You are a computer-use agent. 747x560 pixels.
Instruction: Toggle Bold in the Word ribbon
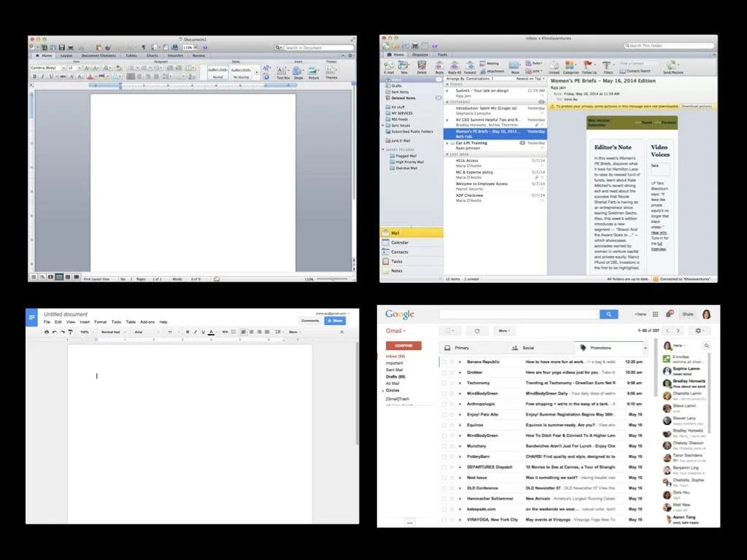34,76
